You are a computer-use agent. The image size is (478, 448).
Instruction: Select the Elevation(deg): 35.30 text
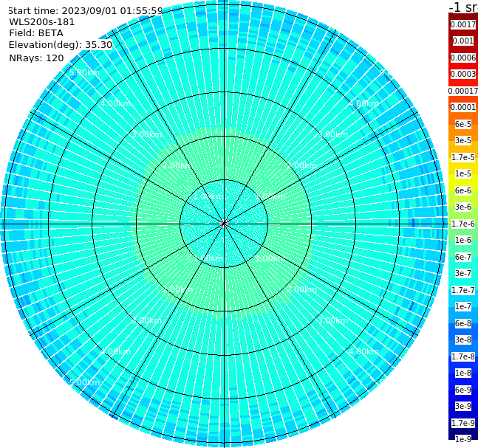pyautogui.click(x=61, y=45)
